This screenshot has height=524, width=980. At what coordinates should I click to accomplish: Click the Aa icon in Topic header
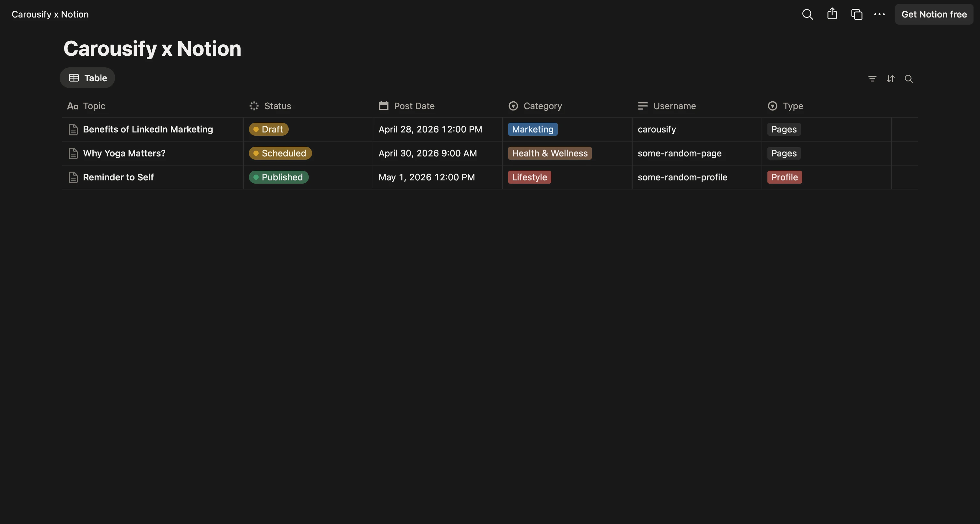[x=73, y=106]
